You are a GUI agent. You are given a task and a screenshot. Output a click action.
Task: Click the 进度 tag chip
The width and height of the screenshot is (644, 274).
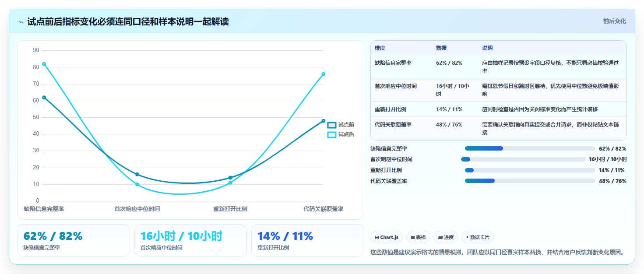446,237
